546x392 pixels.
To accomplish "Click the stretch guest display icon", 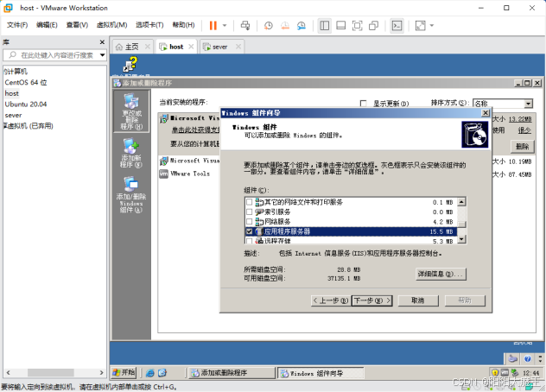I will click(420, 25).
